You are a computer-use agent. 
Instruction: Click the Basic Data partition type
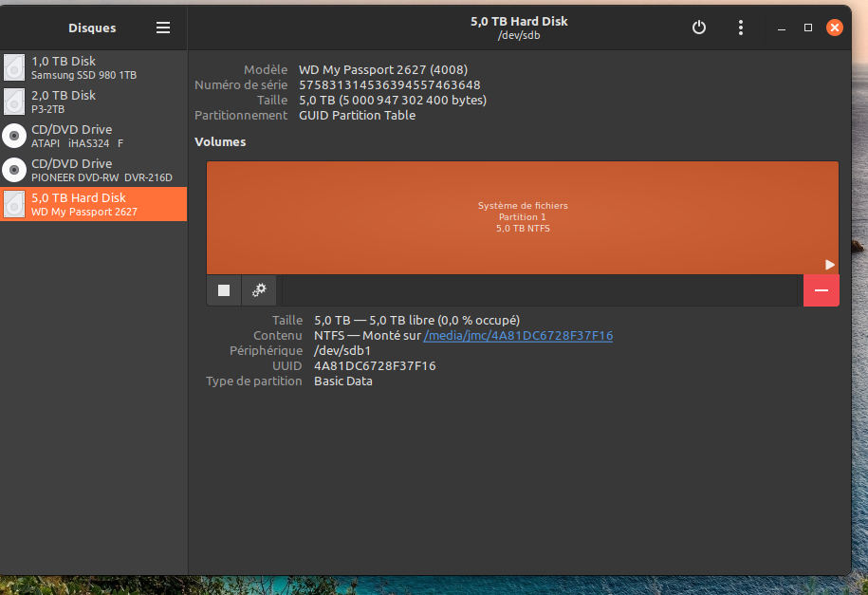click(343, 381)
